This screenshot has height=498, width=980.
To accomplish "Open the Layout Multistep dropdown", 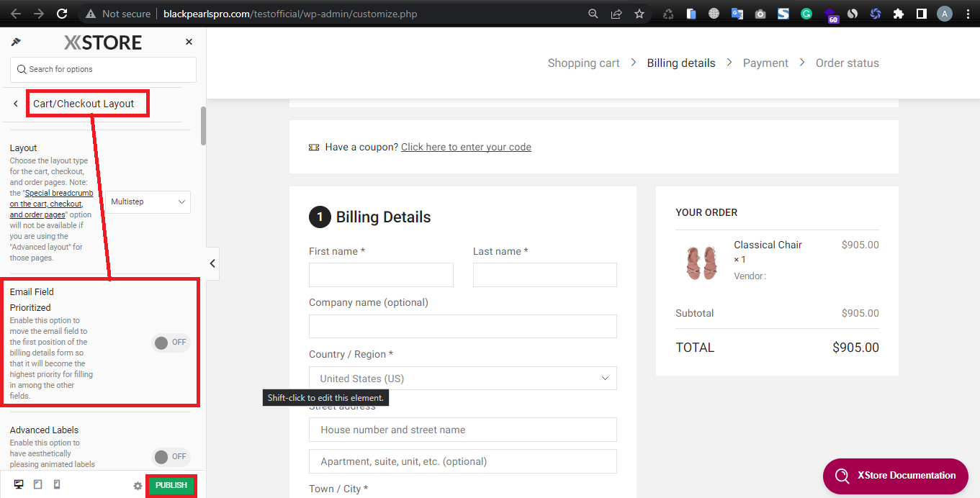I will click(x=149, y=202).
